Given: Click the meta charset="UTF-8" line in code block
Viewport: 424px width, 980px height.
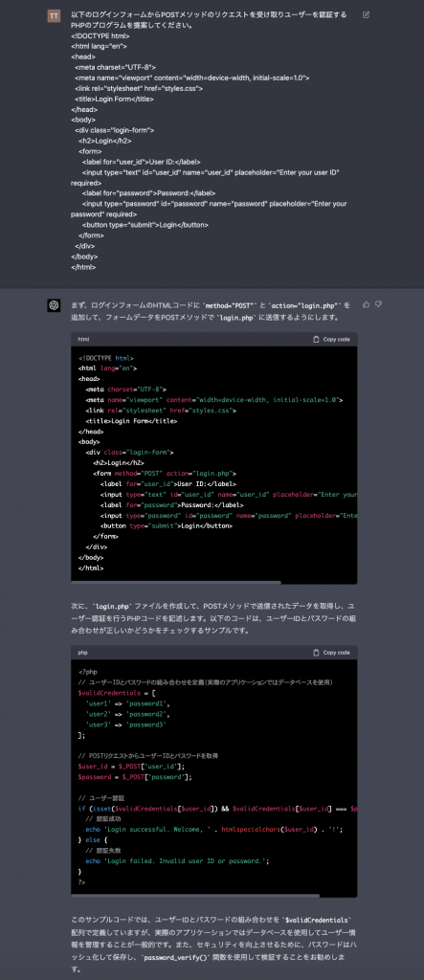Looking at the screenshot, I should click(x=125, y=389).
